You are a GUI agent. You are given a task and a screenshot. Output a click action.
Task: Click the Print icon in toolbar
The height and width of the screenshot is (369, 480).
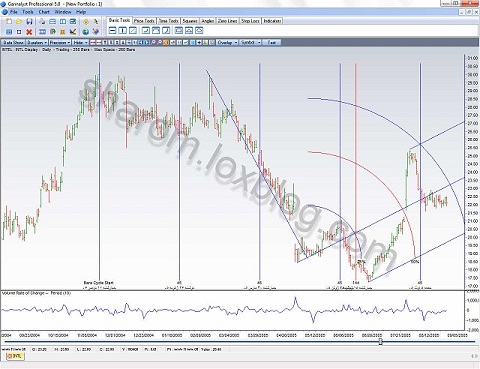tap(42, 22)
